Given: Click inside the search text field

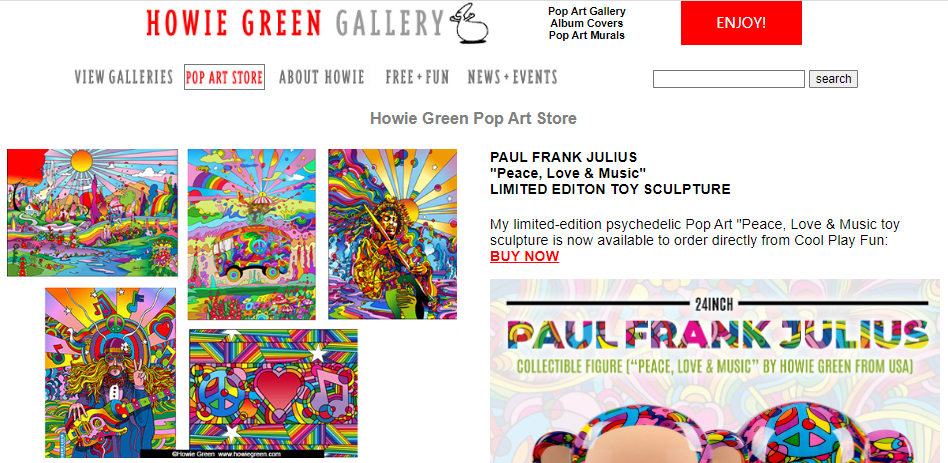Looking at the screenshot, I should [x=729, y=79].
